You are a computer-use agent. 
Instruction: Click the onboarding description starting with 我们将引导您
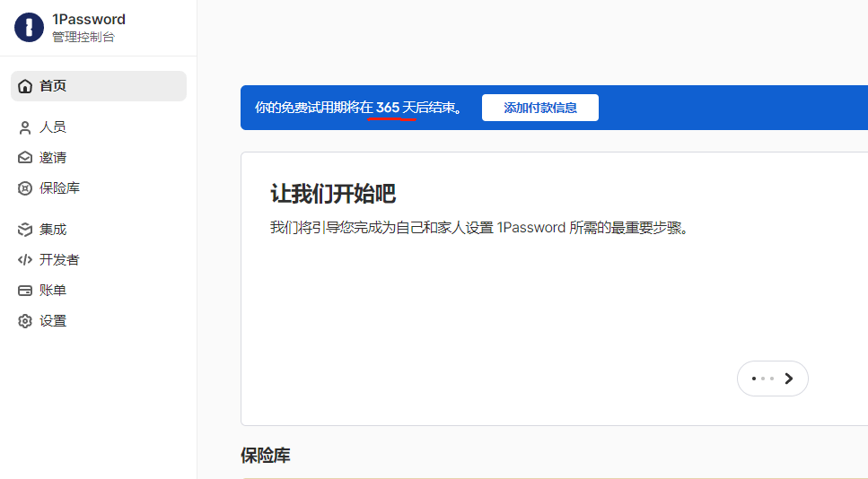pos(479,228)
